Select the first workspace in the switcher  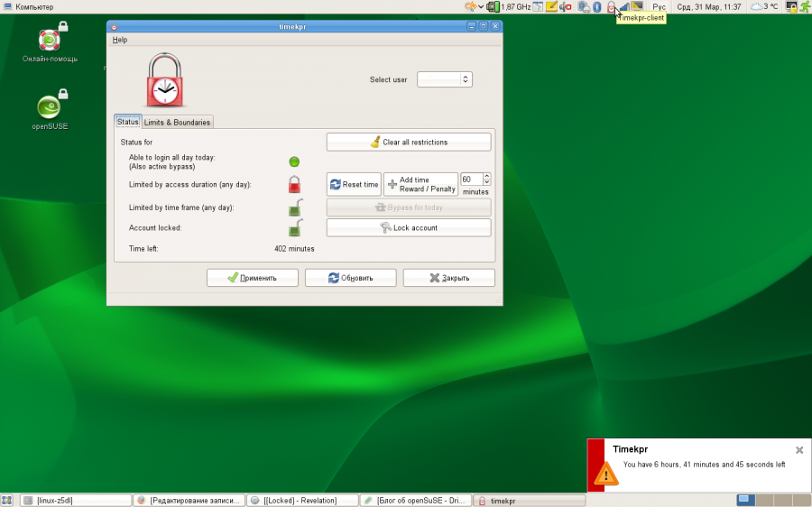pyautogui.click(x=745, y=500)
